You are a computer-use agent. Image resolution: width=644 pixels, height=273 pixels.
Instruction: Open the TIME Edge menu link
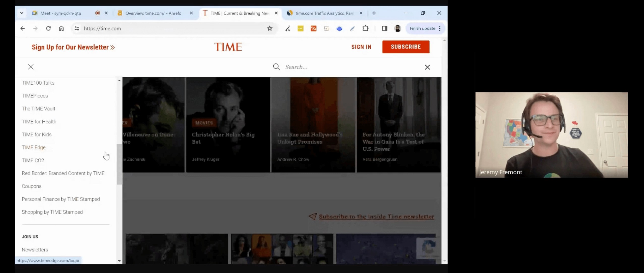tap(34, 147)
